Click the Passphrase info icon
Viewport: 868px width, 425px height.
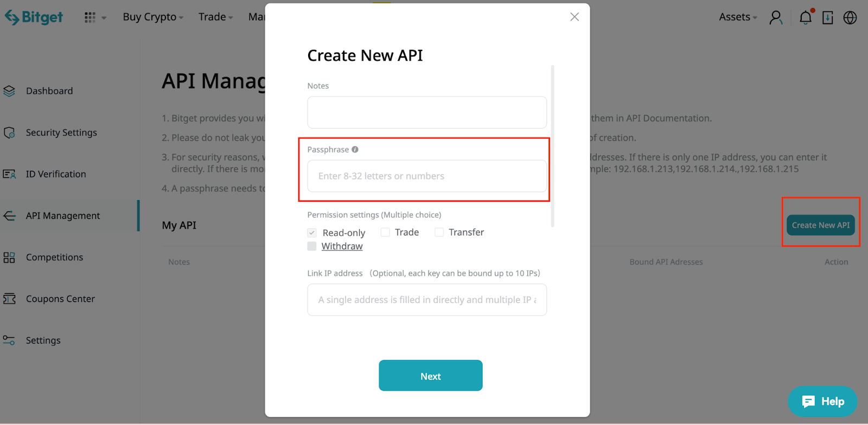coord(355,150)
